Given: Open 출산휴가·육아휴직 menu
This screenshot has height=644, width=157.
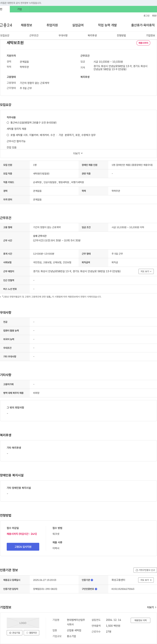Looking at the screenshot, I should (143, 25).
